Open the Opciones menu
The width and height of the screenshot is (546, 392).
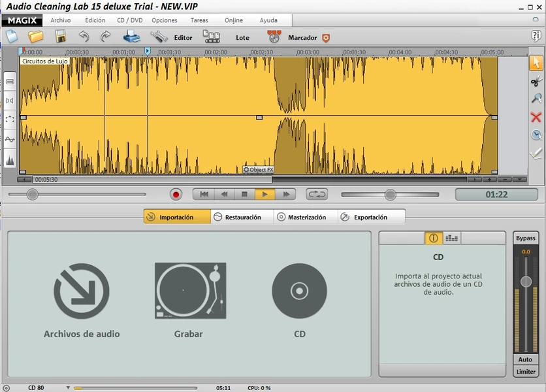[x=165, y=20]
